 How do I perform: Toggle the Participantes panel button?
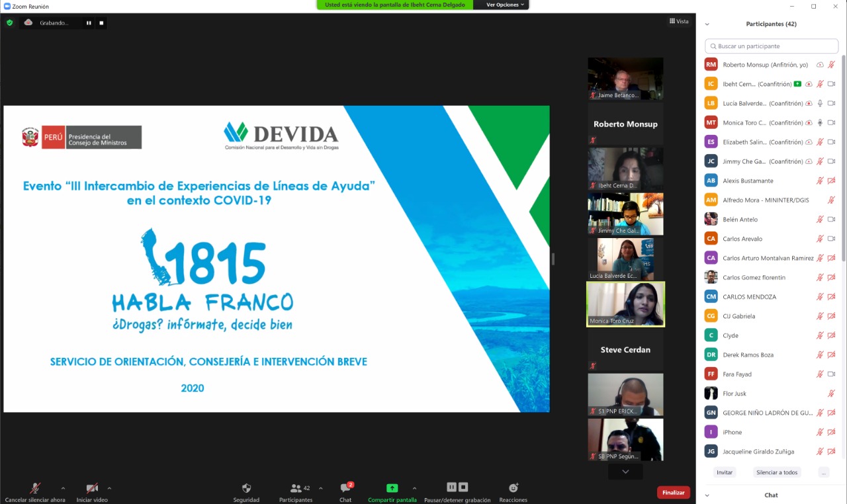(296, 492)
